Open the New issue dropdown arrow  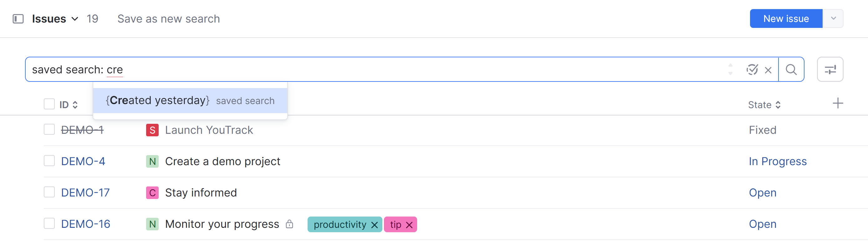[x=833, y=18]
